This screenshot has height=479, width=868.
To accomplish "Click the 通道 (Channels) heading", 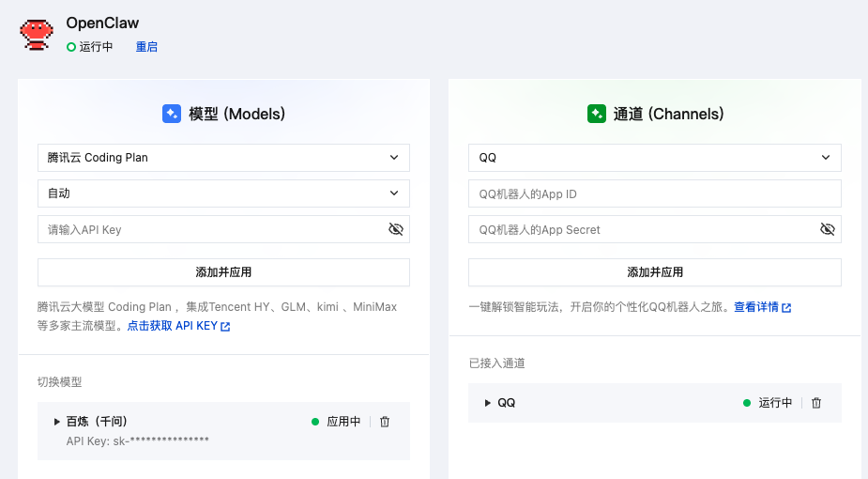I will pyautogui.click(x=669, y=114).
